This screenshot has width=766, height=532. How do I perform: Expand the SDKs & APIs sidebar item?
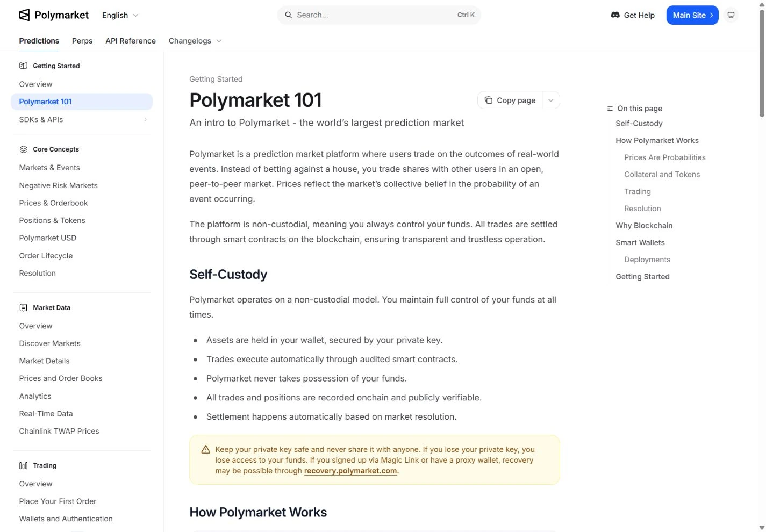coord(82,119)
